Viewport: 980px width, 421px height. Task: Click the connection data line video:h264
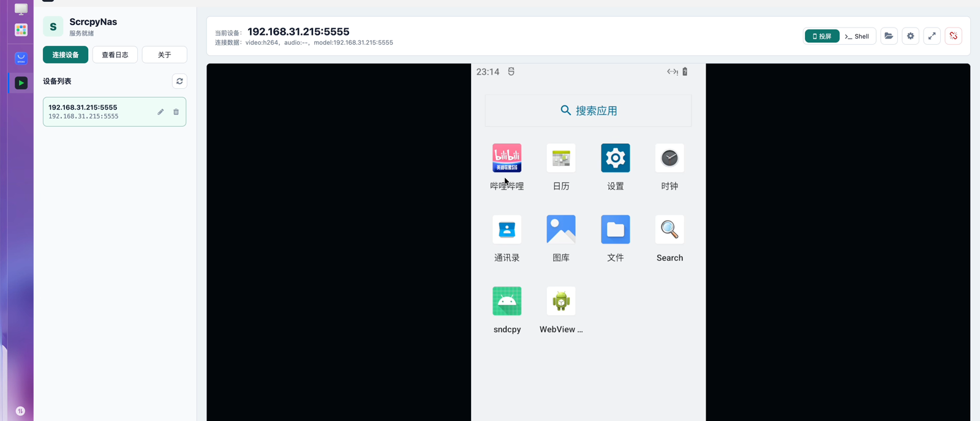click(x=304, y=43)
